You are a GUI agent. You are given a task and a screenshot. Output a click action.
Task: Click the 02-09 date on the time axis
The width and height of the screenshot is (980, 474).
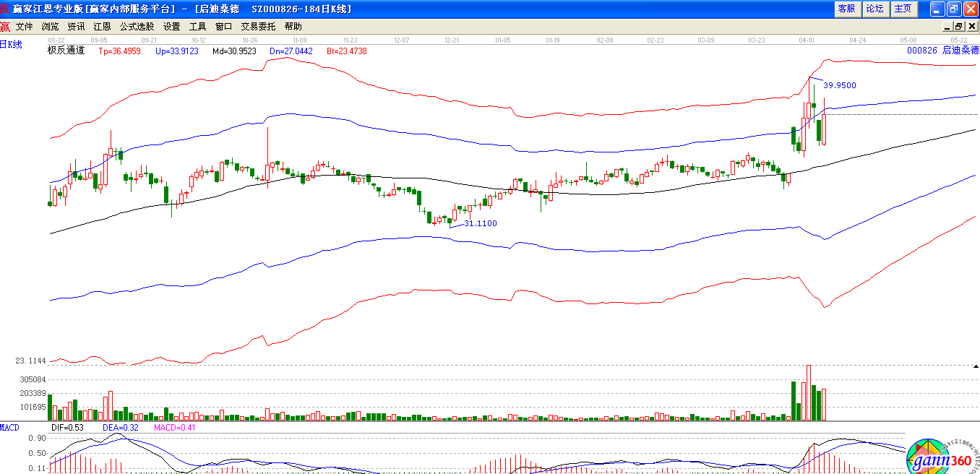coord(605,40)
